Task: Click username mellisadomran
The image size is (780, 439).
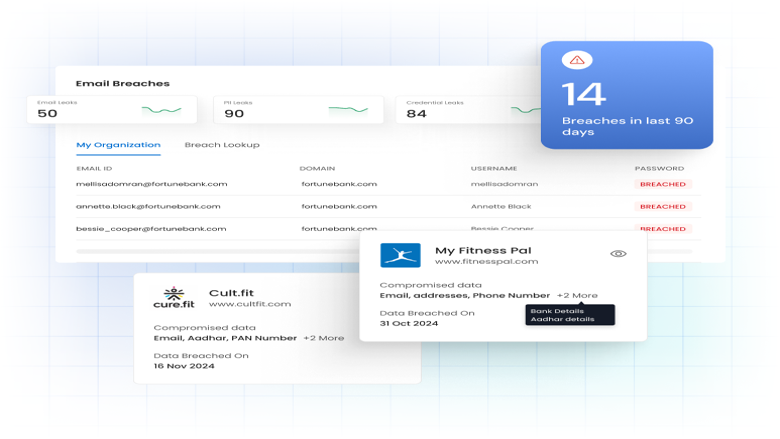Action: tap(504, 184)
